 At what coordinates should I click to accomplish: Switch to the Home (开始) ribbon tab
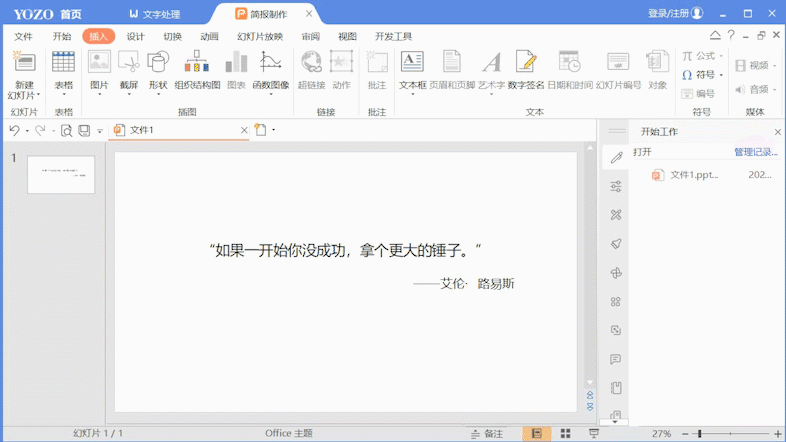click(62, 37)
